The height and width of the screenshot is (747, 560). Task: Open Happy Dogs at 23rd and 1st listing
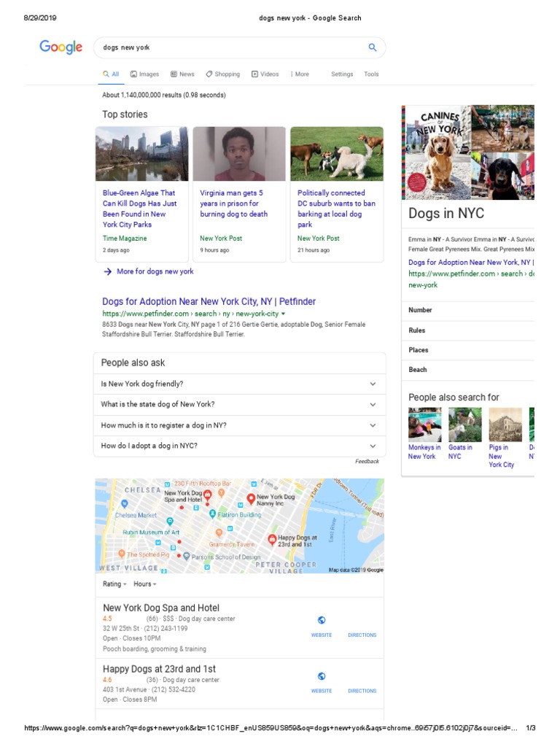coord(159,668)
